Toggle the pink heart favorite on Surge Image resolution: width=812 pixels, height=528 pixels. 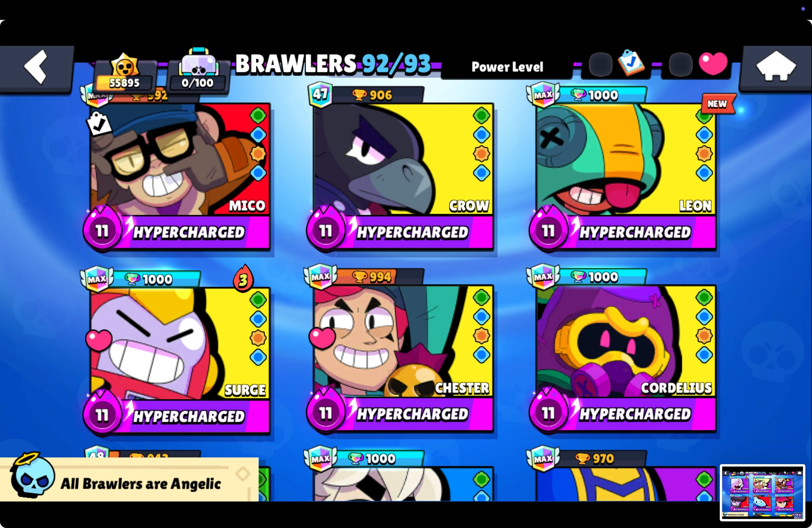tap(99, 340)
